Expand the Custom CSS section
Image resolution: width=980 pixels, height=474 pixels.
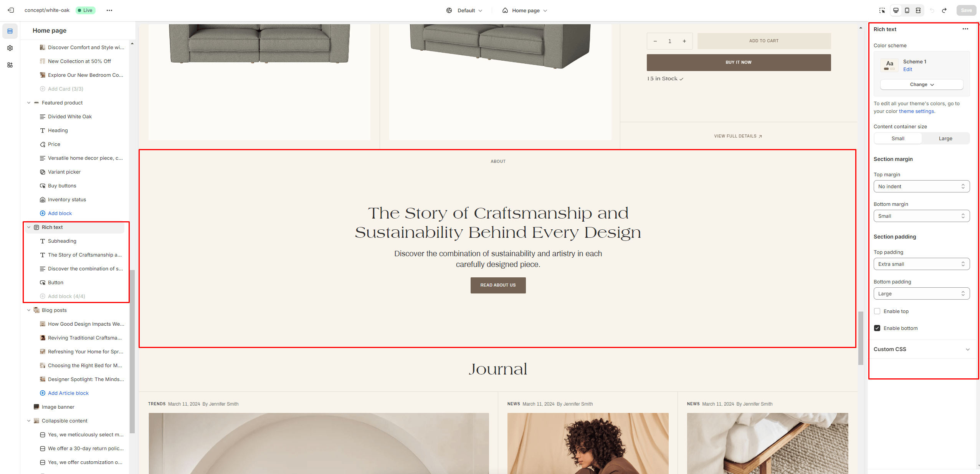click(921, 349)
